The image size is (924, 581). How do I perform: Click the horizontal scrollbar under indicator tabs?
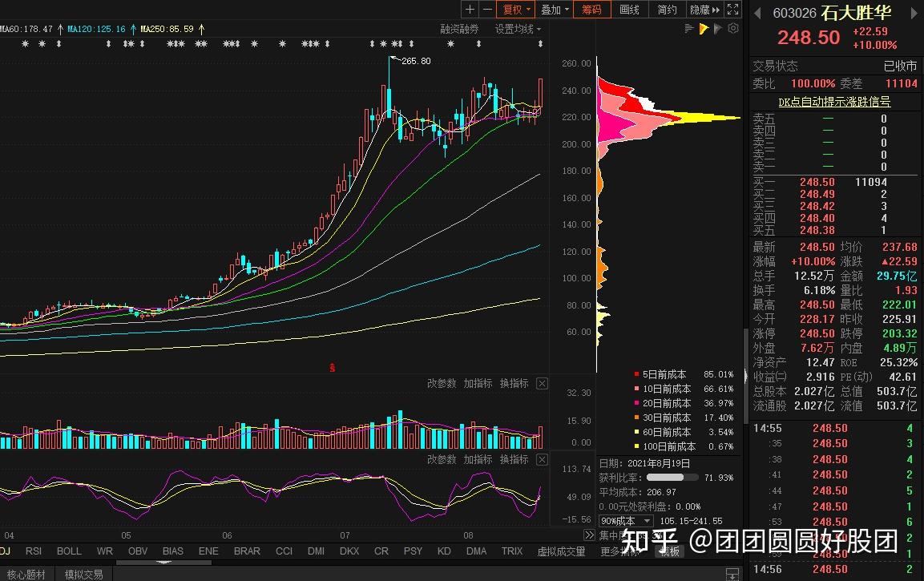point(163,562)
